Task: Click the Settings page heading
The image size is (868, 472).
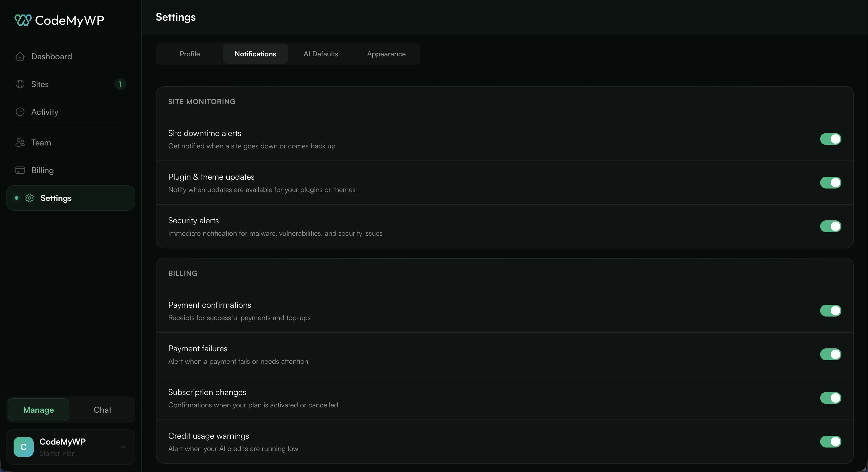Action: [176, 17]
